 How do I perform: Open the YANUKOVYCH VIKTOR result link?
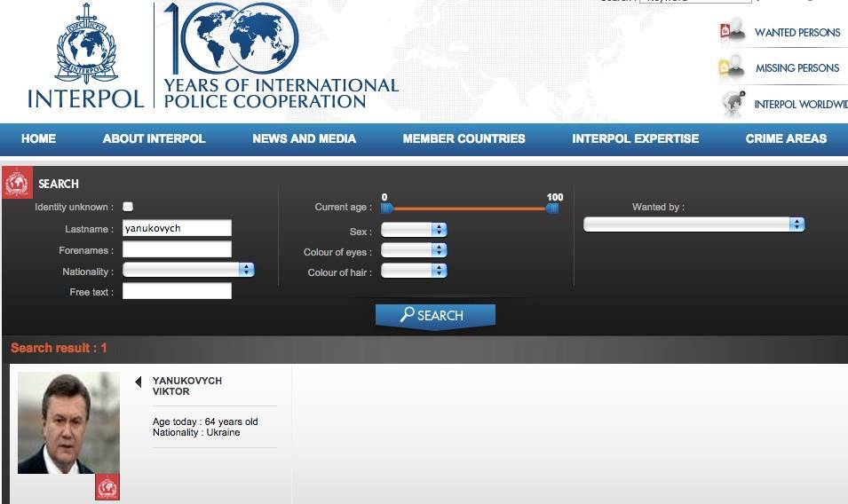(187, 386)
